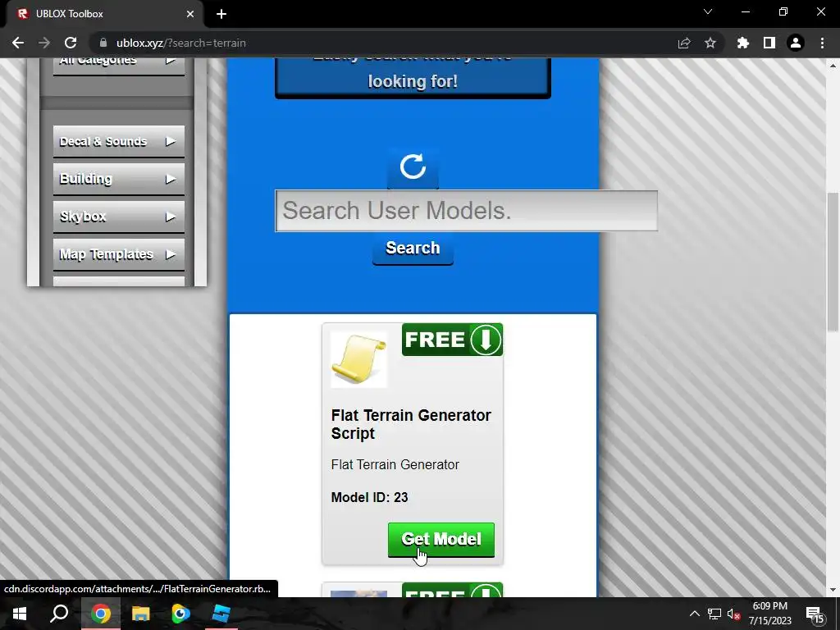Open the tab search chevron
This screenshot has width=840, height=630.
coord(708,11)
